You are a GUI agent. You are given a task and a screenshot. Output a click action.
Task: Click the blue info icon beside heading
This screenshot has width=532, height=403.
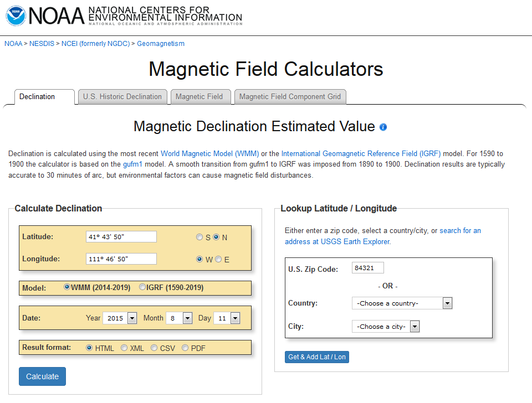[x=383, y=127]
